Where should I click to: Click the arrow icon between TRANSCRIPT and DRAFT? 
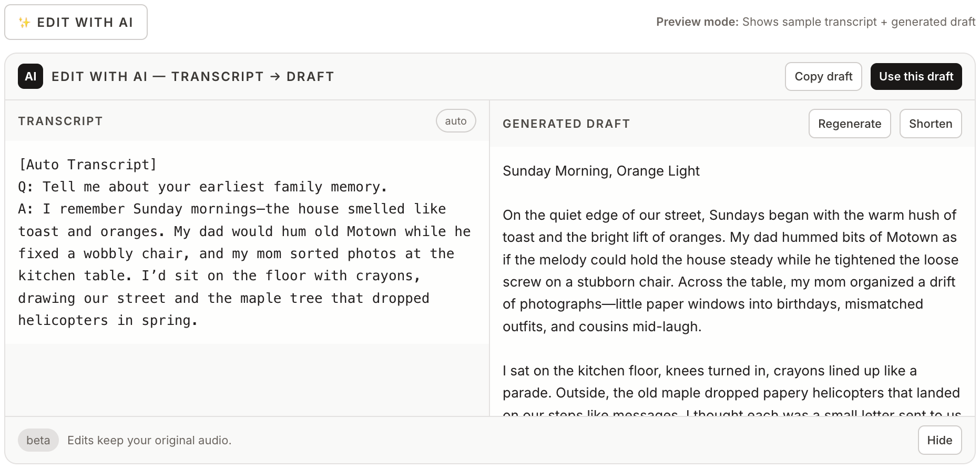pos(275,76)
